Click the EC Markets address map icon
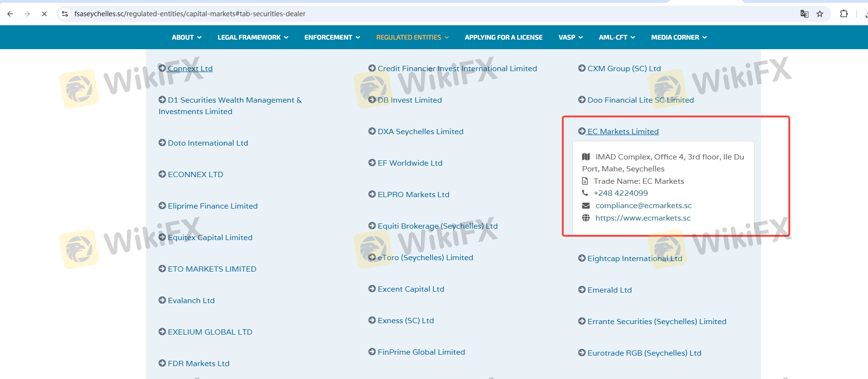The height and width of the screenshot is (379, 868). tap(586, 157)
